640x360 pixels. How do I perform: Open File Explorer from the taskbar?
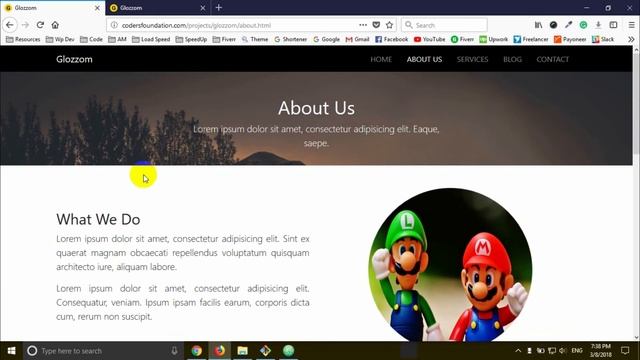pos(242,351)
